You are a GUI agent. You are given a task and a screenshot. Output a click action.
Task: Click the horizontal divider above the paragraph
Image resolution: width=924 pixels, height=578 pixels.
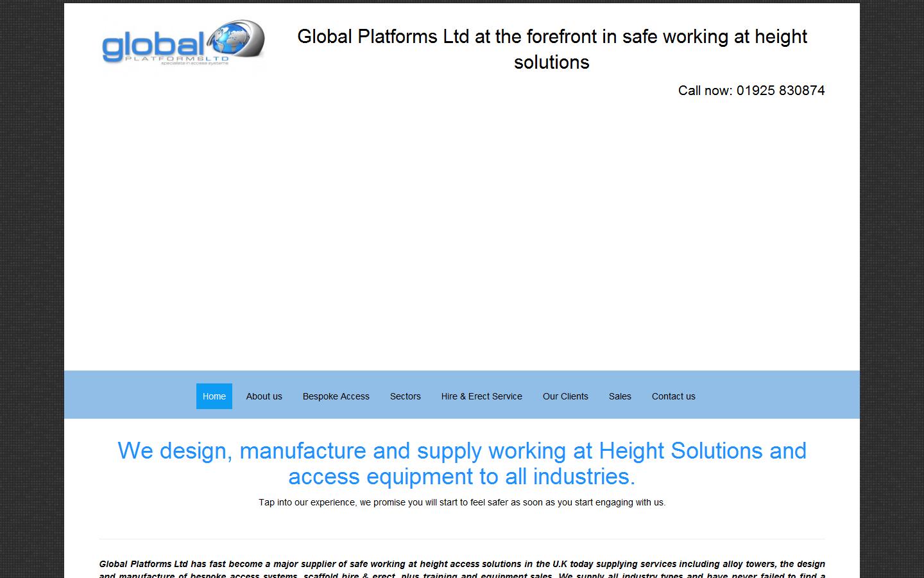(x=461, y=539)
